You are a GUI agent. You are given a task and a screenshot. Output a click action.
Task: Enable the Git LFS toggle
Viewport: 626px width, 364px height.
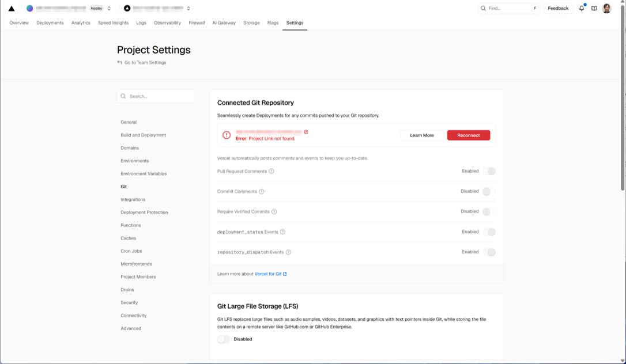(x=223, y=339)
